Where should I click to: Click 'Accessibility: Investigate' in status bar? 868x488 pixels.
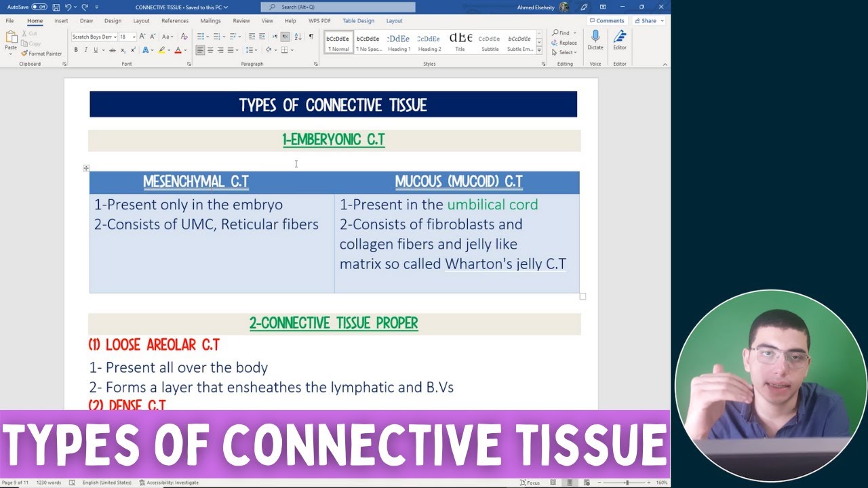tap(169, 483)
